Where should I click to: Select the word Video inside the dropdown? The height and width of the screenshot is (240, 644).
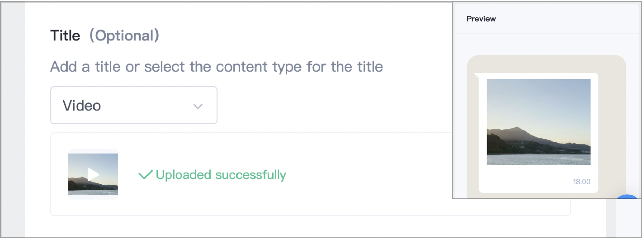click(x=82, y=106)
